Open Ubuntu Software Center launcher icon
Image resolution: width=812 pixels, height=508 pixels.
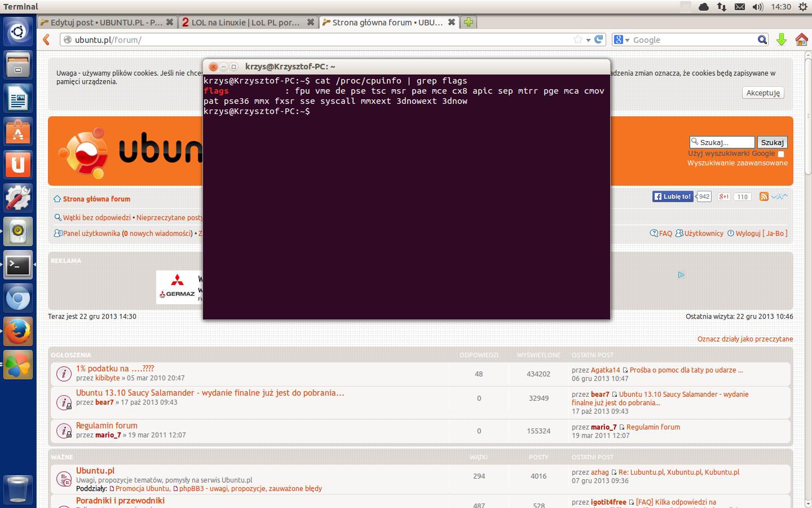18,132
